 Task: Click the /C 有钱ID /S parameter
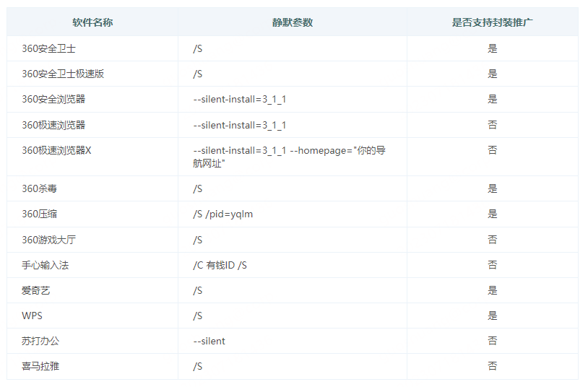[x=220, y=265]
